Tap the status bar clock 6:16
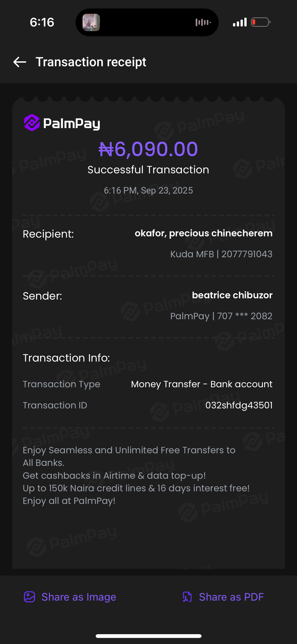297x644 pixels. tap(42, 22)
